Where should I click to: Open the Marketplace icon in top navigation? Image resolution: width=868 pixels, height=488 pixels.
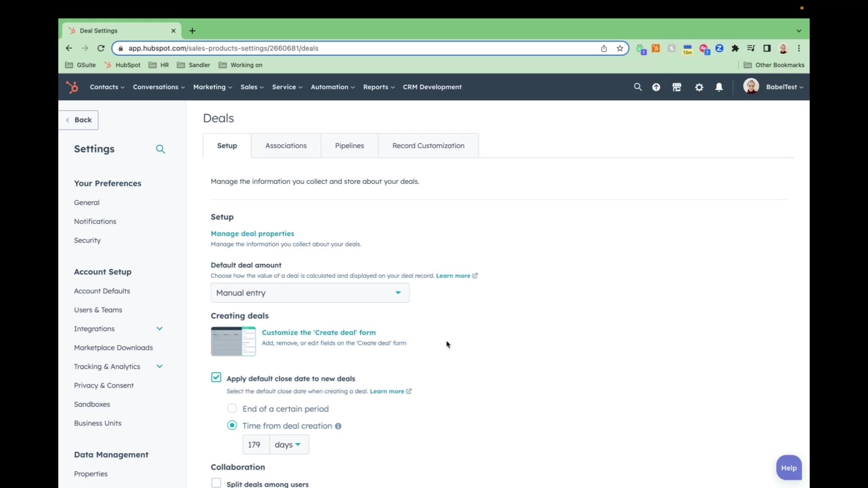click(677, 87)
